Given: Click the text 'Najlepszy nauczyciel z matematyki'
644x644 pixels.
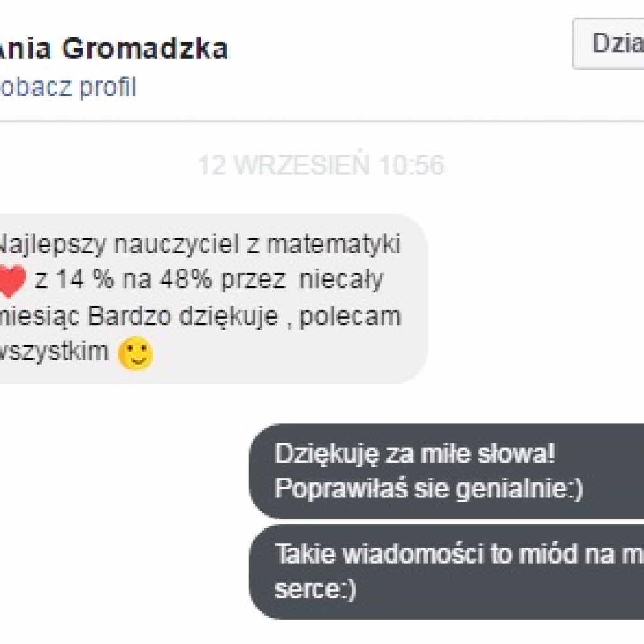Looking at the screenshot, I should (199, 245).
